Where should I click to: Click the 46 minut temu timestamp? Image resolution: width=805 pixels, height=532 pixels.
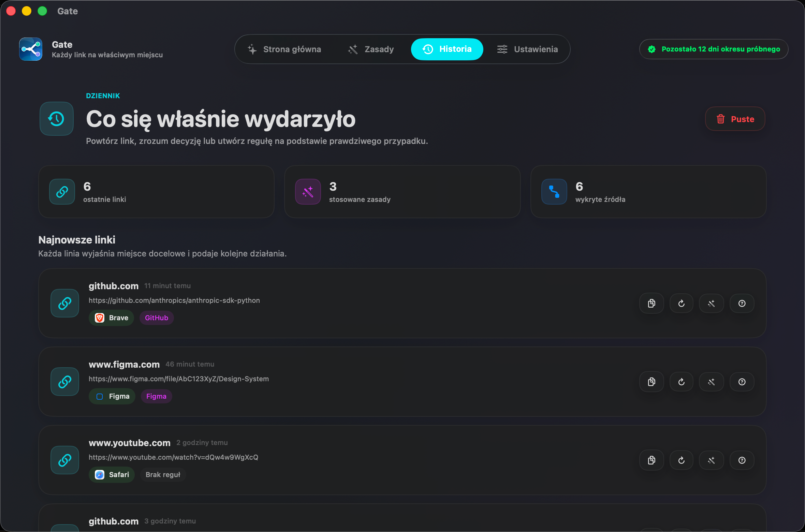tap(190, 364)
